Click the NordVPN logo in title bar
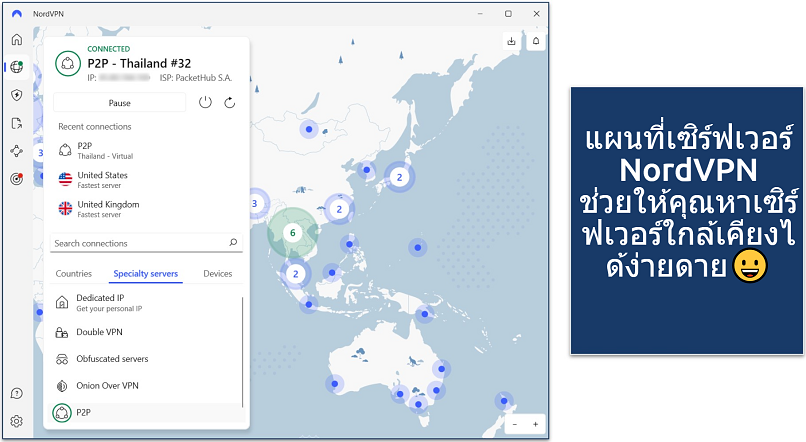Image resolution: width=806 pixels, height=442 pixels. pyautogui.click(x=17, y=14)
